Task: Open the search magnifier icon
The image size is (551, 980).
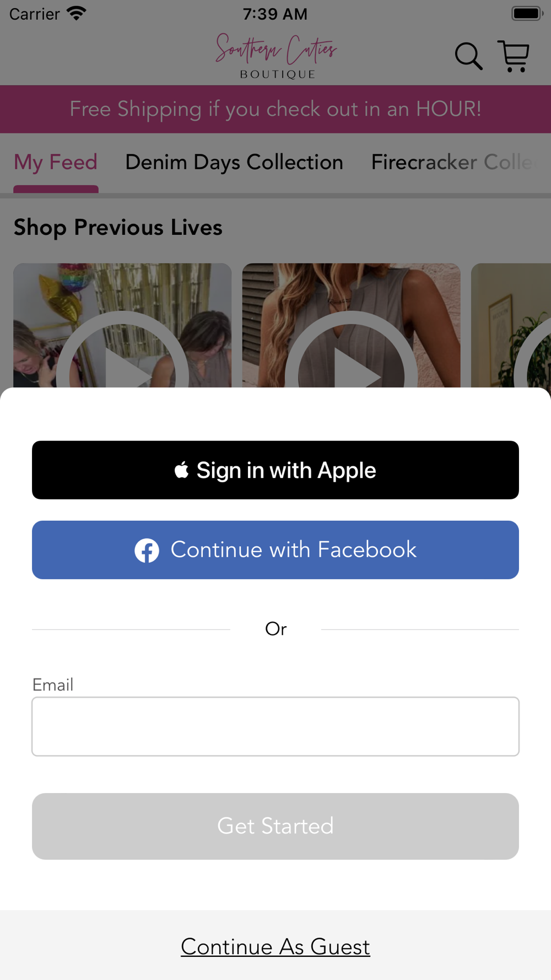Action: (468, 56)
